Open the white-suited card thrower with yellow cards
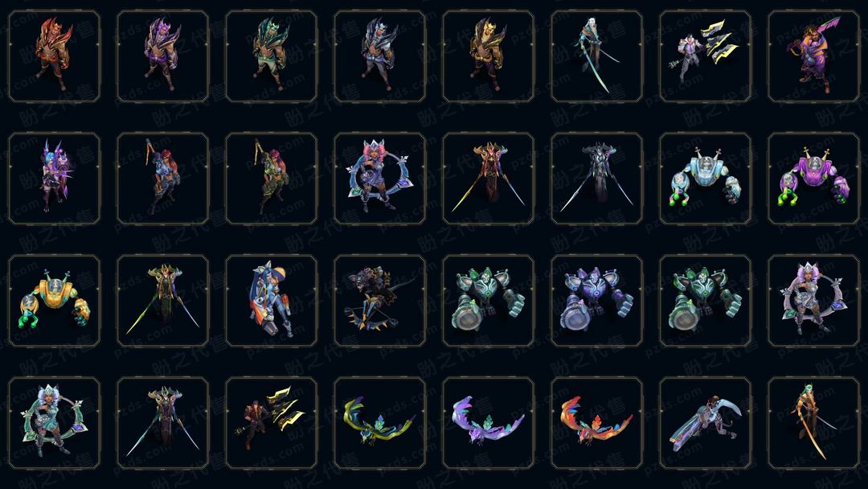Image resolution: width=868 pixels, height=489 pixels. [706, 56]
